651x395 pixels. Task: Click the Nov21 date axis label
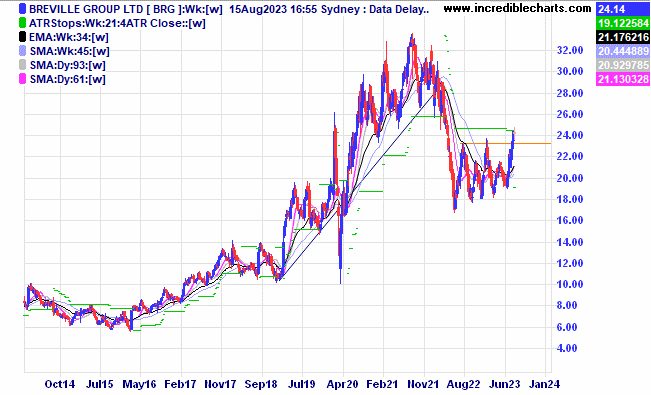423,384
